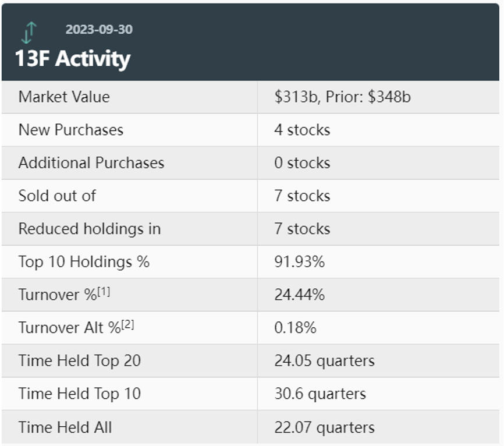
Task: Select the Sold out of row
Action: (x=57, y=196)
